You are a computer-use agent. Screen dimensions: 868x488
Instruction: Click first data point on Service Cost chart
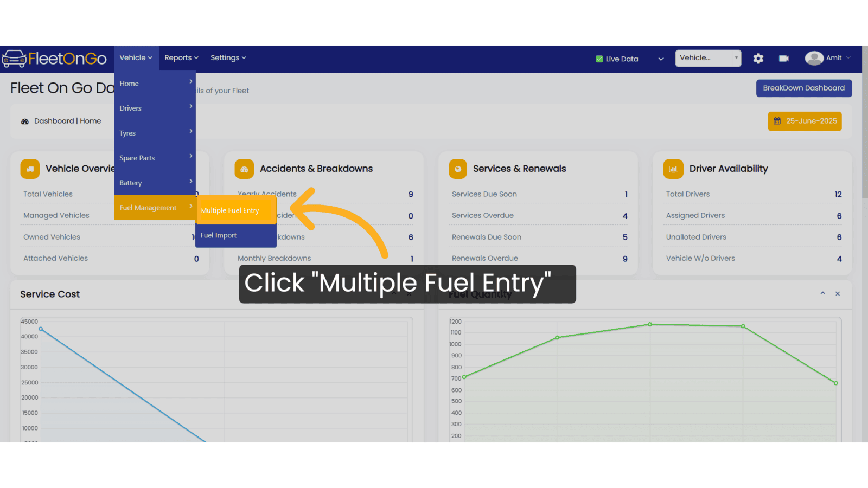coord(41,329)
